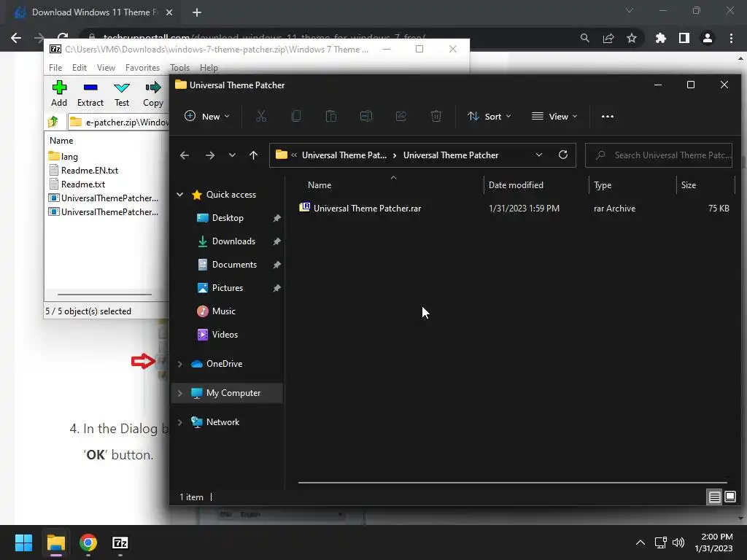The height and width of the screenshot is (560, 747).
Task: Click the Paste icon in Explorer toolbar
Action: click(331, 116)
